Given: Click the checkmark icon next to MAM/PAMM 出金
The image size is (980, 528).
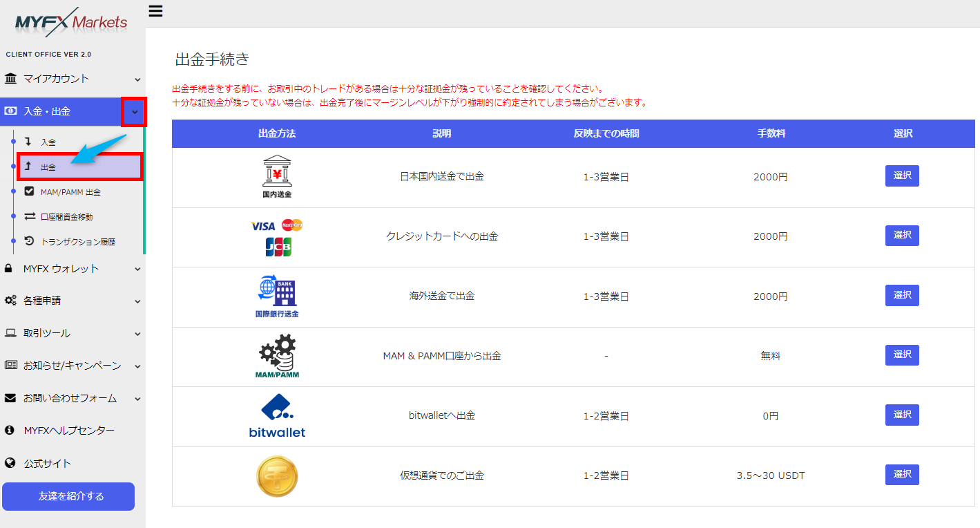Looking at the screenshot, I should pos(29,191).
